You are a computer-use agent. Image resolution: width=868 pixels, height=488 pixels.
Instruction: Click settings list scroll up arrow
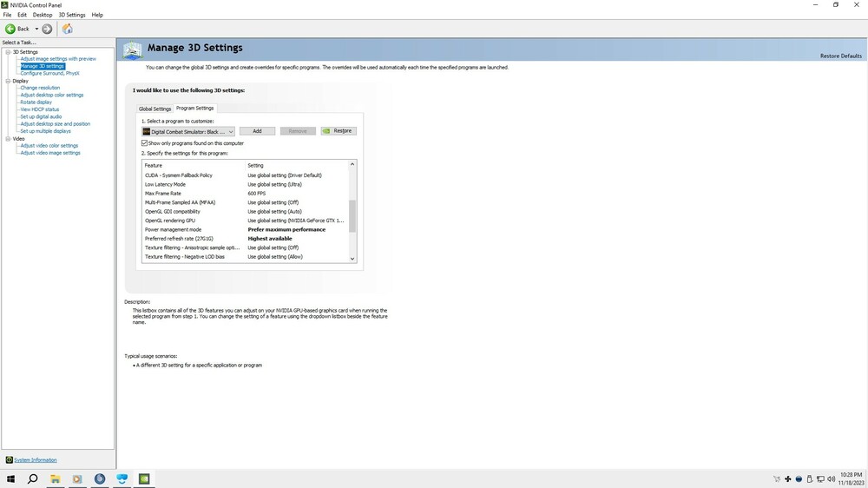[x=352, y=164]
